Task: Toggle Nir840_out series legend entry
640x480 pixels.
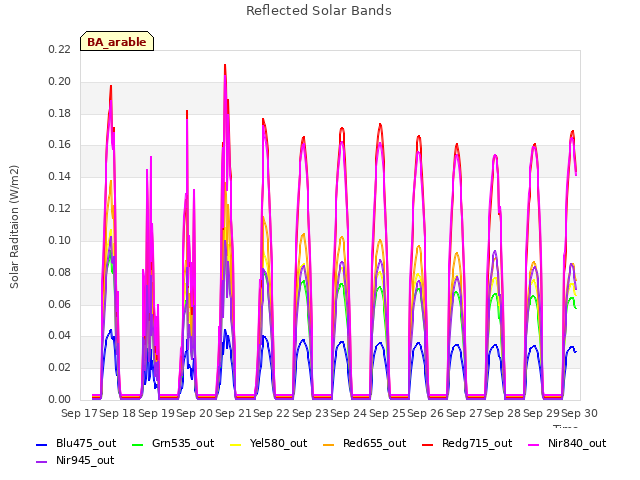Action: click(567, 443)
